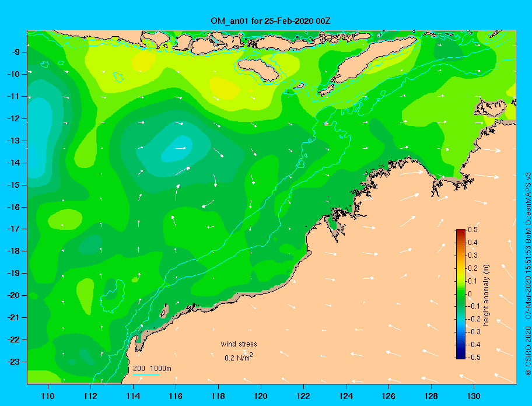Click latitude axis label "-9"

(15, 52)
